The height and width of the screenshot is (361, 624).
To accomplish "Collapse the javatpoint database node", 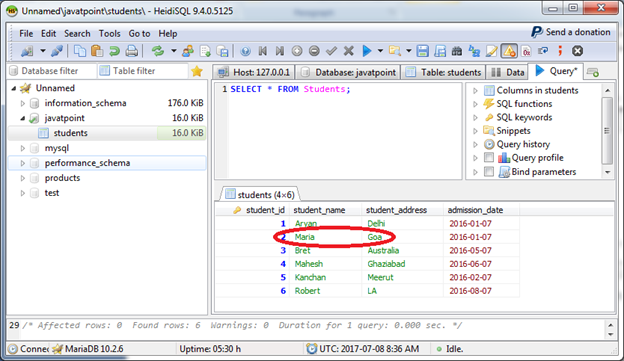I will click(x=23, y=118).
